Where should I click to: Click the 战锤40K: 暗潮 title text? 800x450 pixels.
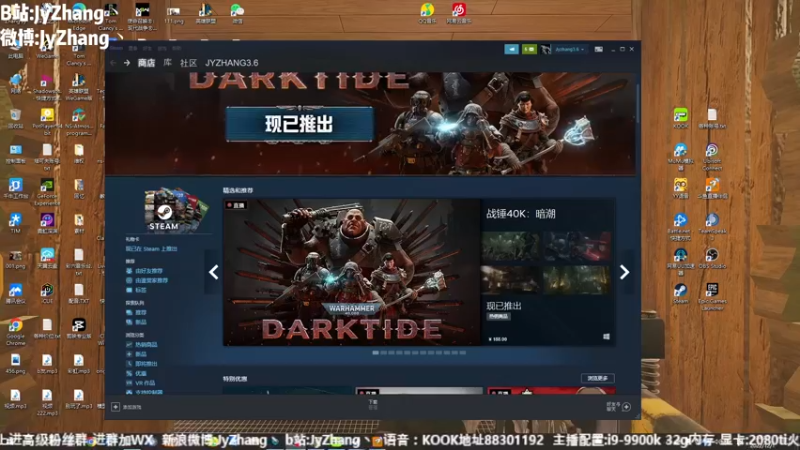520,214
